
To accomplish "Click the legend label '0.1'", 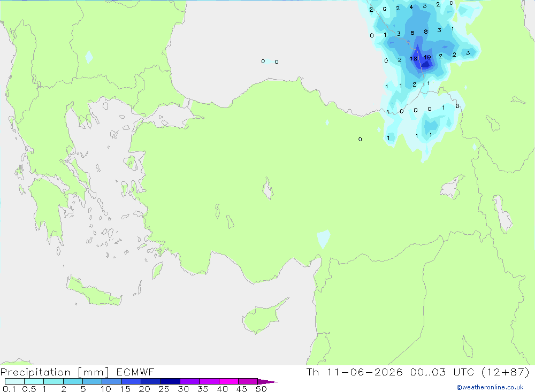I will point(9,389).
